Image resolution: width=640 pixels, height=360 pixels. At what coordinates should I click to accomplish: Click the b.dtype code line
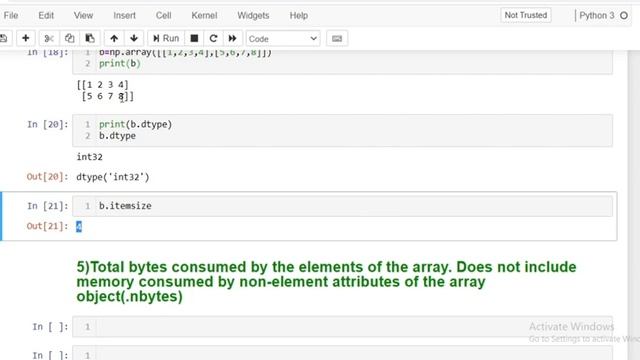pyautogui.click(x=117, y=136)
